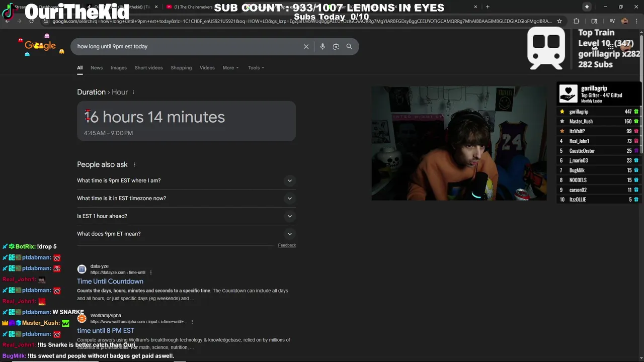Click NOODELS row in gifter leaderboard
644x362 pixels.
tap(599, 180)
